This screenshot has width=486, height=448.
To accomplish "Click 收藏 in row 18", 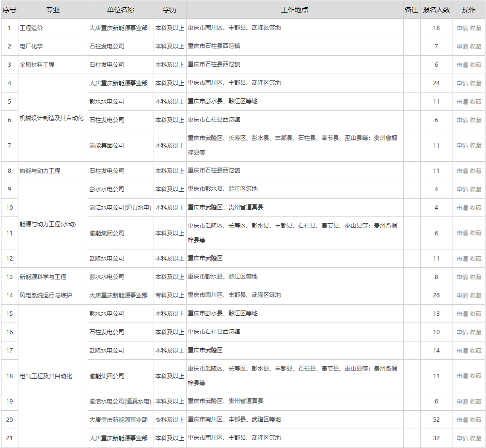I will pos(475,376).
